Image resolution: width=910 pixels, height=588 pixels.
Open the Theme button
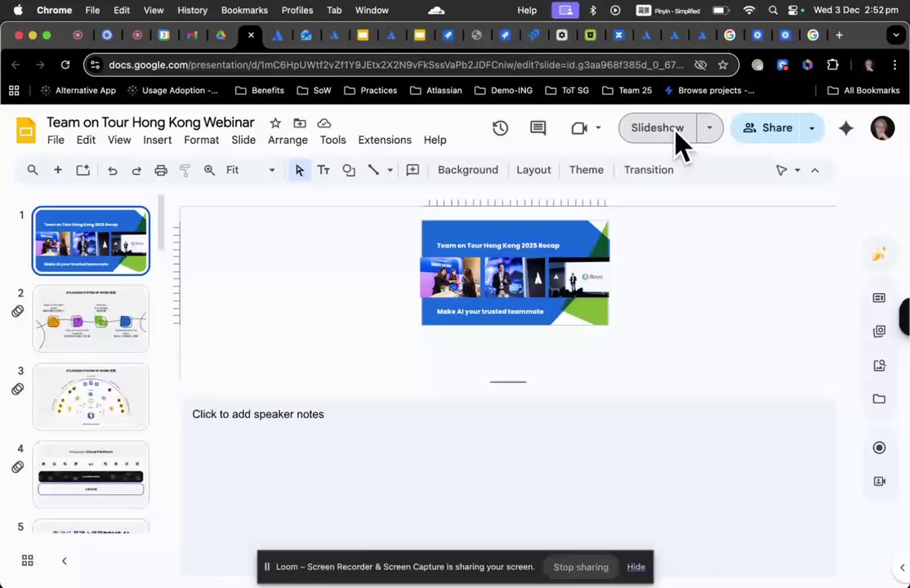(587, 170)
